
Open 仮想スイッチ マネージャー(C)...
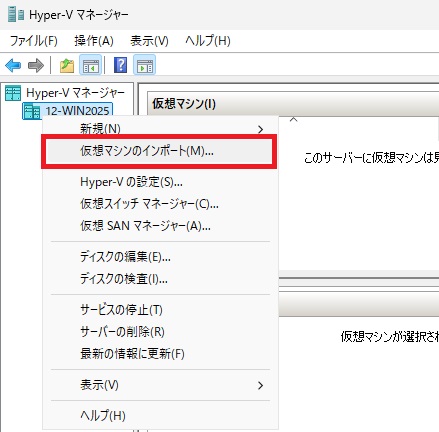[x=160, y=204]
